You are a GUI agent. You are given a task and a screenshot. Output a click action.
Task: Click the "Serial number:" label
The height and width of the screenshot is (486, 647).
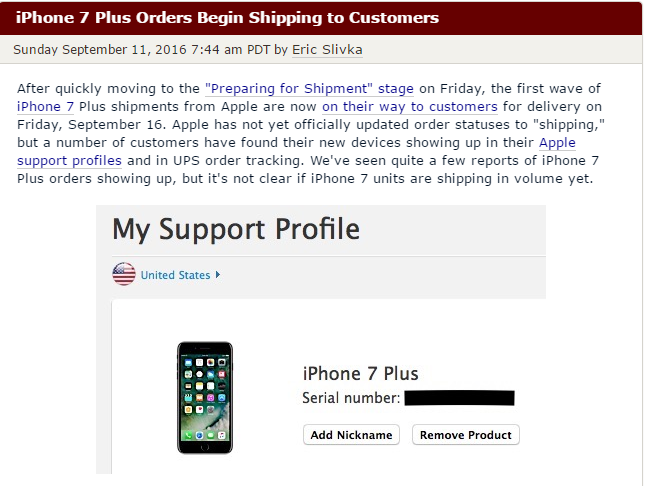pyautogui.click(x=351, y=398)
